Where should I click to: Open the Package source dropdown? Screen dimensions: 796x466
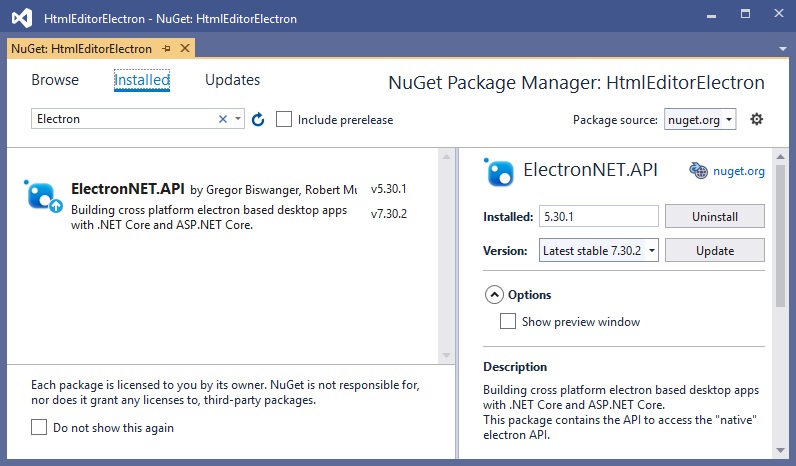tap(700, 120)
